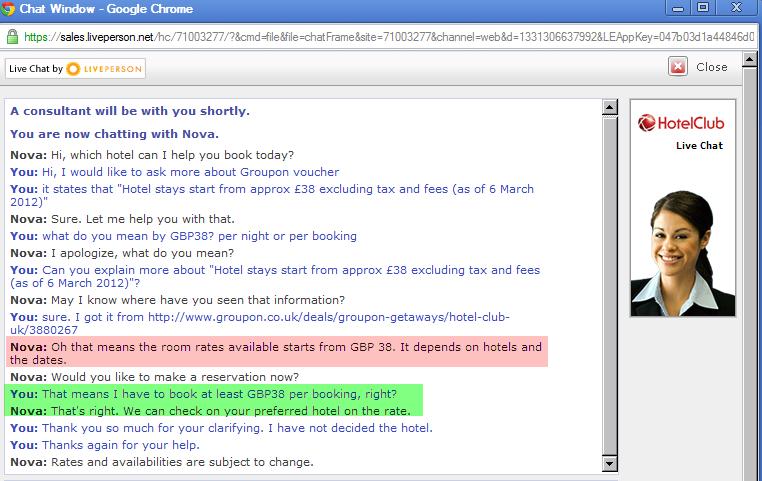Click the red Close chat icon
762x481 pixels.
677,67
